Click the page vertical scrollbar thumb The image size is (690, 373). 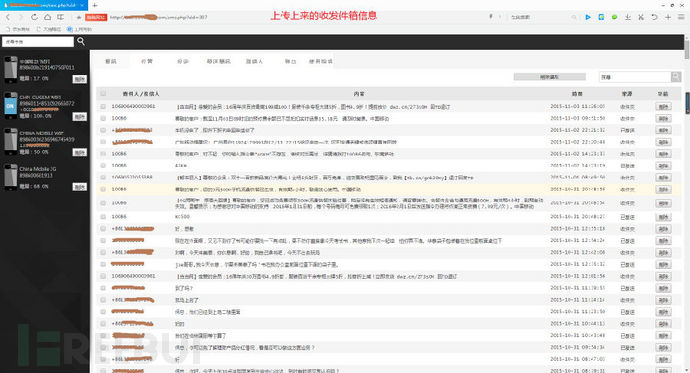point(686,48)
